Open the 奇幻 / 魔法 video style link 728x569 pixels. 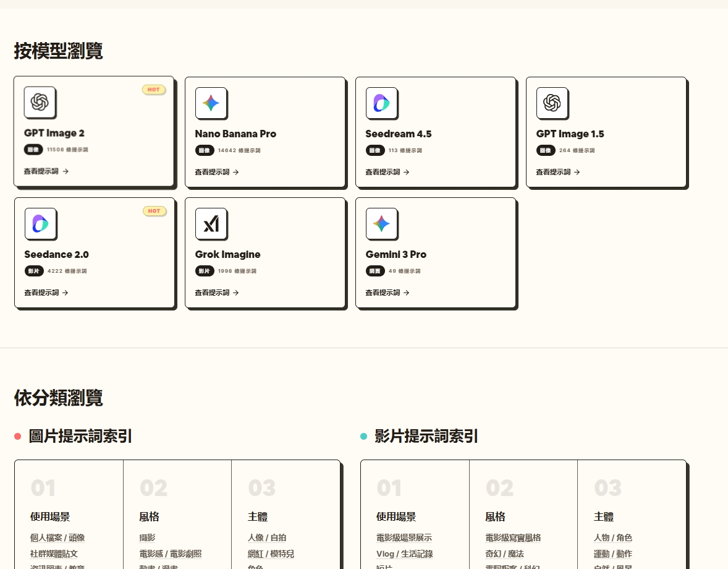505,554
